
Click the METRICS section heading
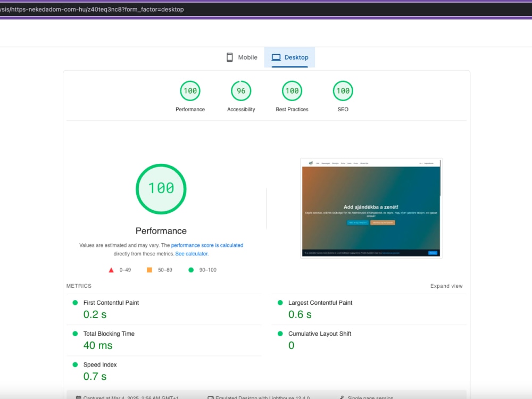pyautogui.click(x=79, y=286)
